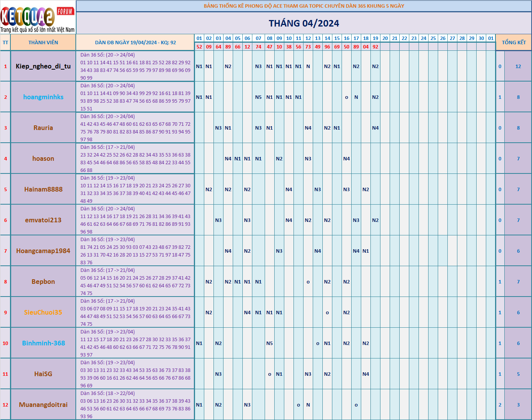Select Kiep_ngheo_di_tu total 12
The width and height of the screenshot is (532, 420).
pos(518,66)
